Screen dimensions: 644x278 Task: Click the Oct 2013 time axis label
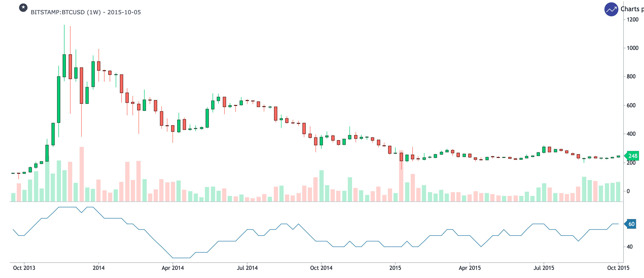[24, 268]
